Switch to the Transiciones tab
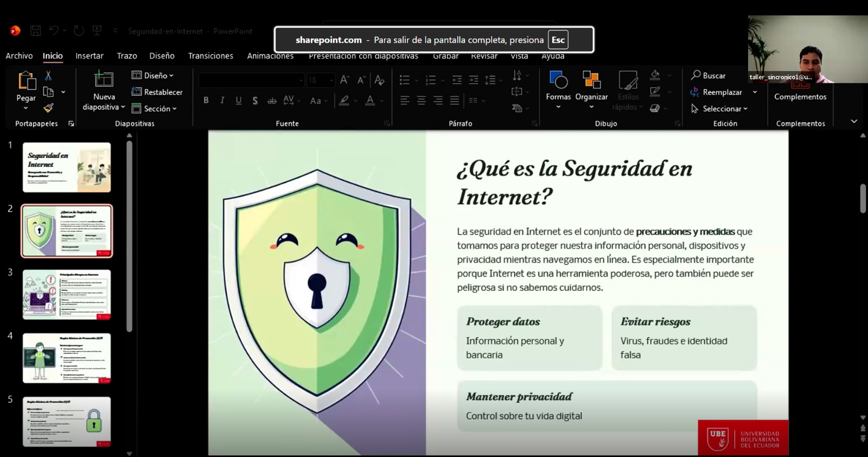 click(x=210, y=56)
